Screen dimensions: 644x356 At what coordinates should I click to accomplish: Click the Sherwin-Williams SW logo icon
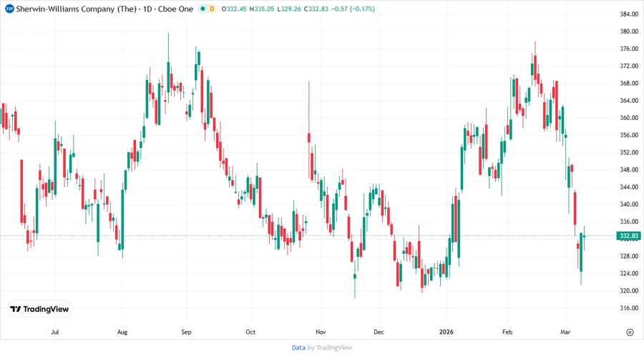[9, 9]
